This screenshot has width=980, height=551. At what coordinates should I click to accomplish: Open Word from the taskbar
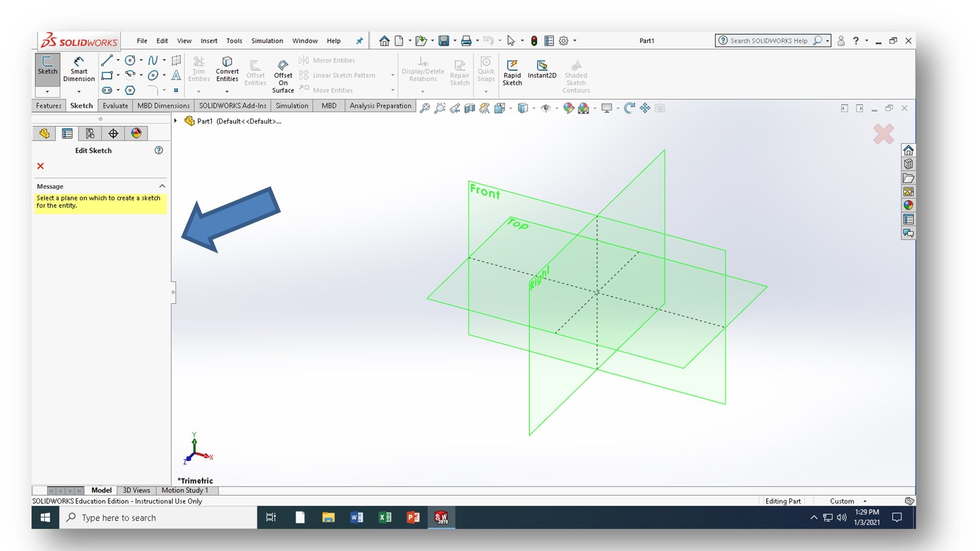tap(357, 517)
